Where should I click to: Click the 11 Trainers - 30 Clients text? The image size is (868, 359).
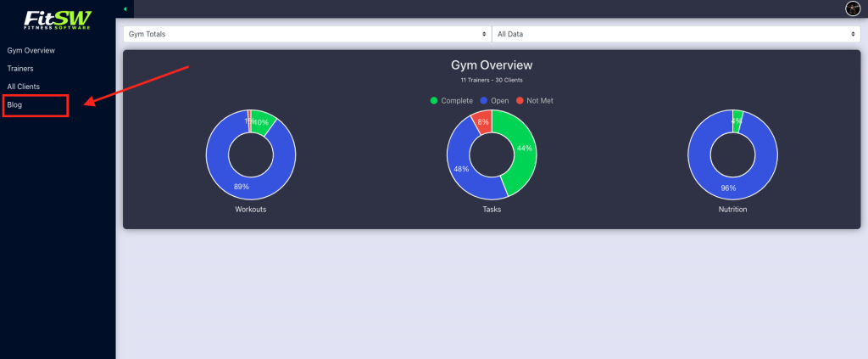(x=492, y=81)
